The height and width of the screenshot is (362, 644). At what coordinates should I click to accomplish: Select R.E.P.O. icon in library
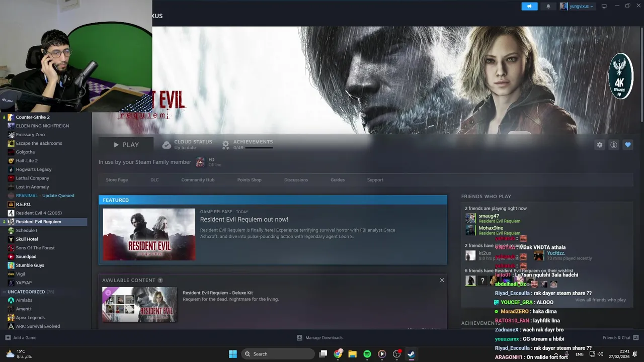tap(11, 204)
